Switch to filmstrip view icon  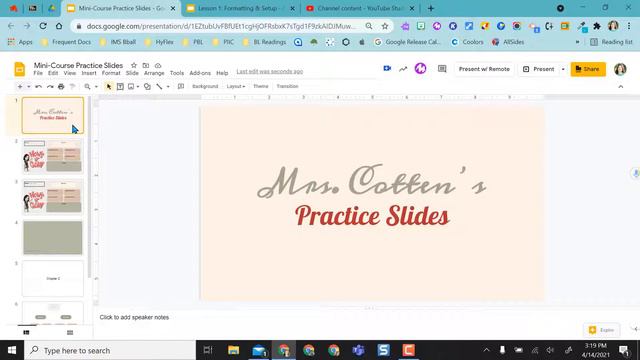[27, 332]
